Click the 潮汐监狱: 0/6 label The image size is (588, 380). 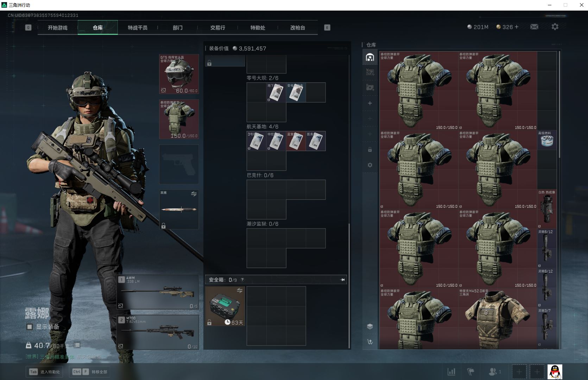pyautogui.click(x=263, y=224)
